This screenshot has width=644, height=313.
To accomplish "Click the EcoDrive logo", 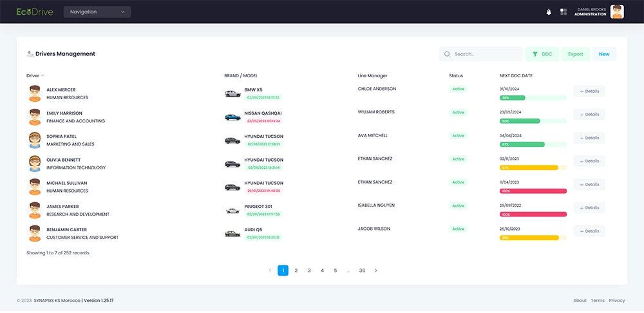I will click(35, 12).
